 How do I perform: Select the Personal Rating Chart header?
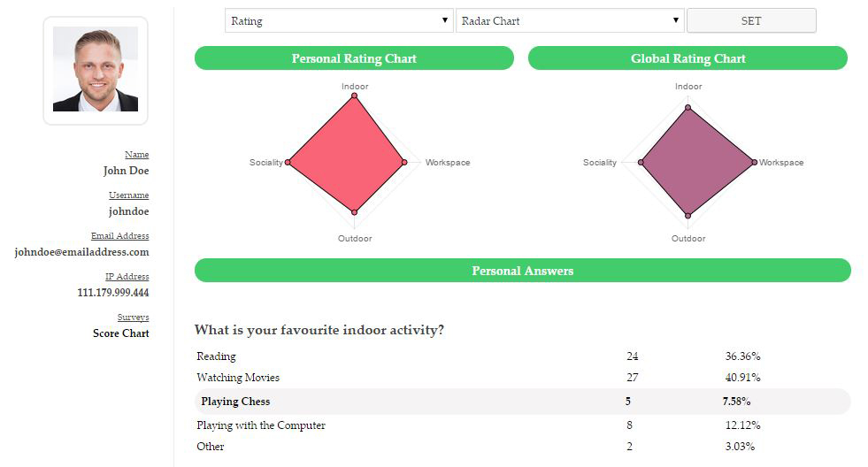coord(354,58)
